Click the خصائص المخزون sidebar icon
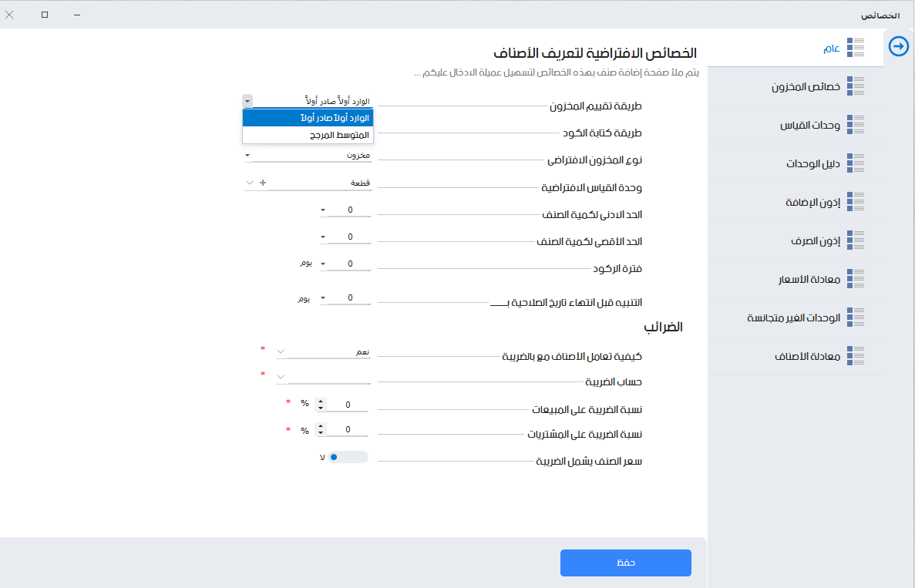 click(x=856, y=86)
